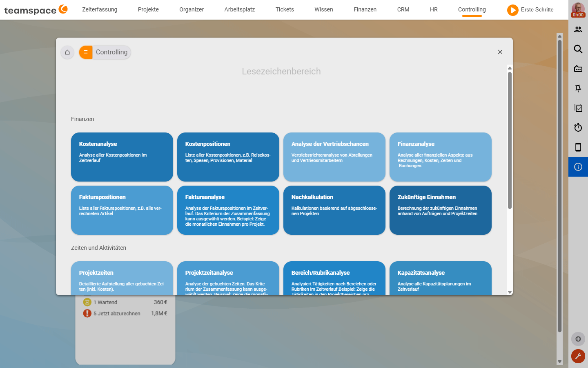Click the Finanzen section heading
The width and height of the screenshot is (588, 368).
[x=82, y=119]
